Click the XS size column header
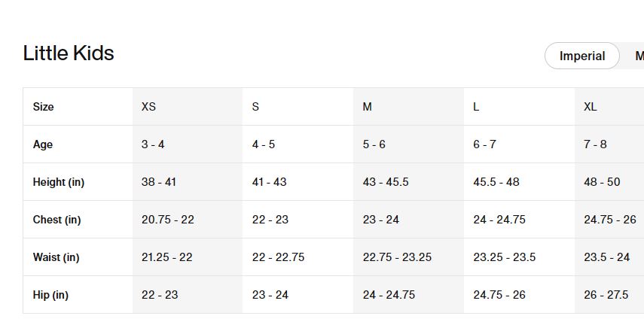The height and width of the screenshot is (325, 644). [148, 107]
